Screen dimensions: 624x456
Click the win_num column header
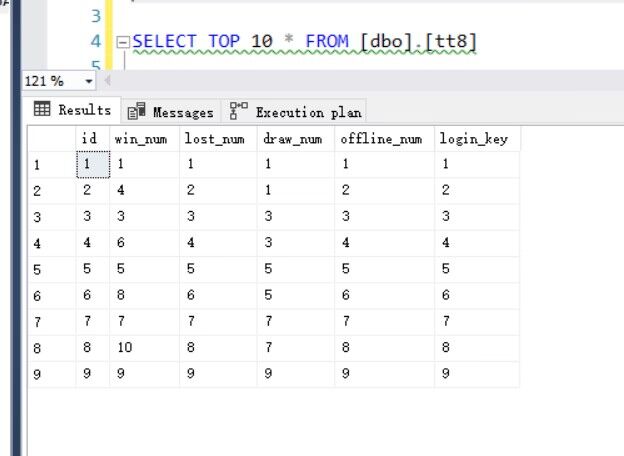(x=144, y=139)
